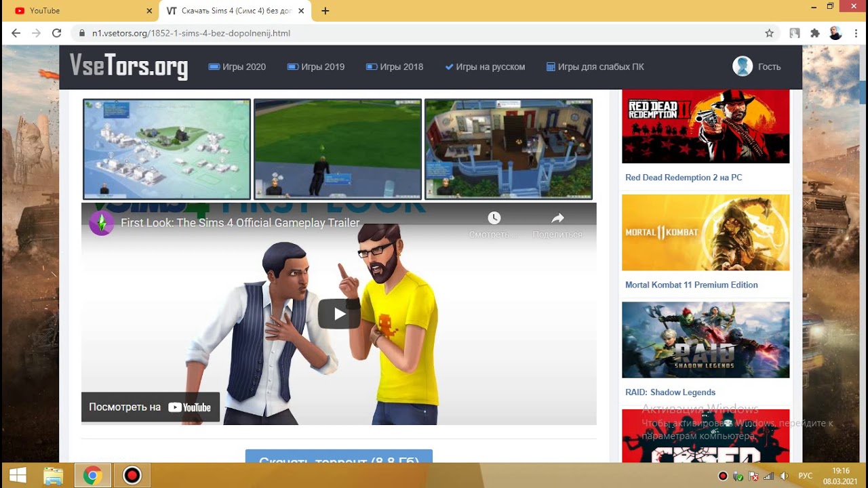The image size is (868, 488).
Task: Open the green lawn screenshot thumbnail
Action: (338, 149)
